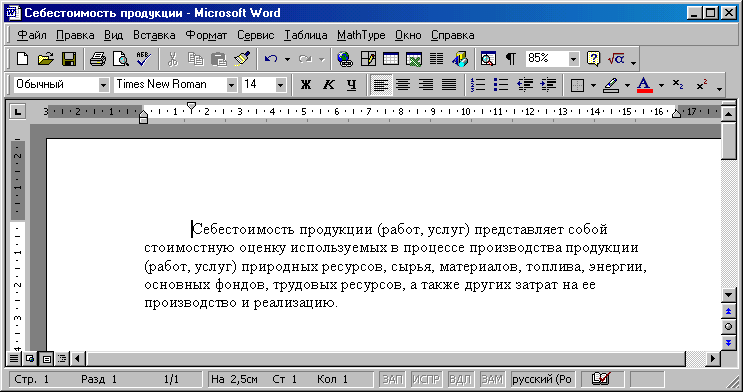
Task: Expand the undo history dropdown arrow
Action: point(287,59)
